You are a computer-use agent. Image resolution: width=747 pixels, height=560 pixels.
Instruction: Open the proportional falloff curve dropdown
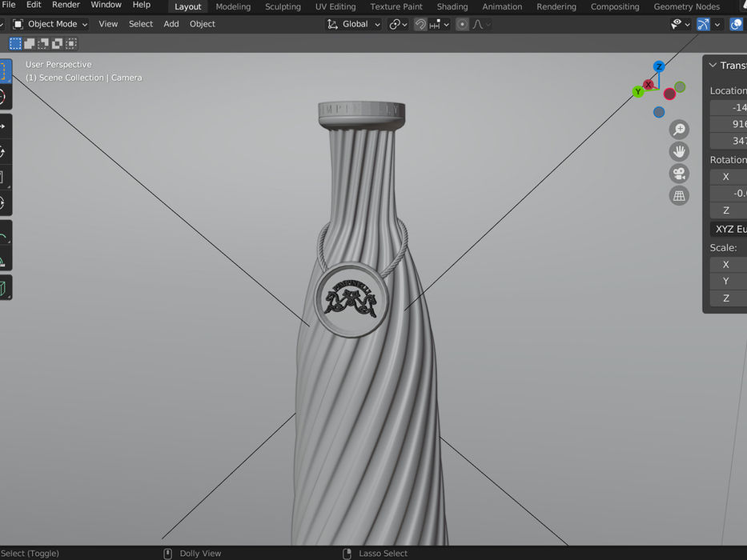pyautogui.click(x=481, y=24)
